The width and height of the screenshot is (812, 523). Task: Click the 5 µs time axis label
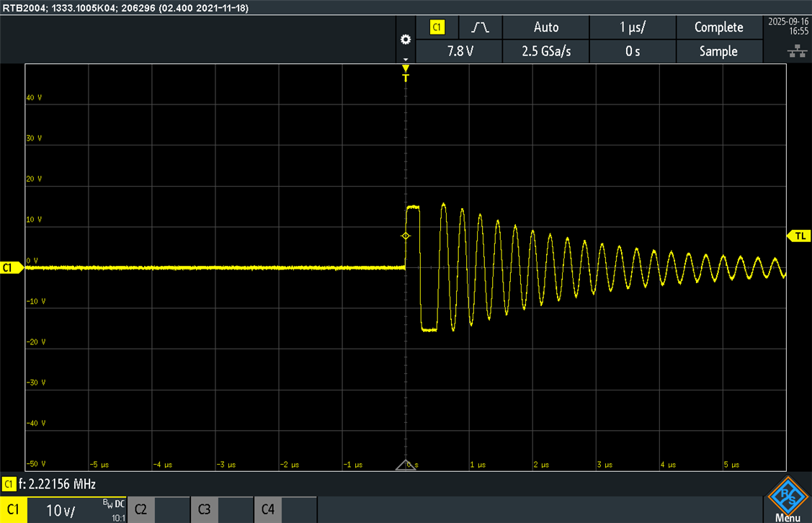click(732, 465)
